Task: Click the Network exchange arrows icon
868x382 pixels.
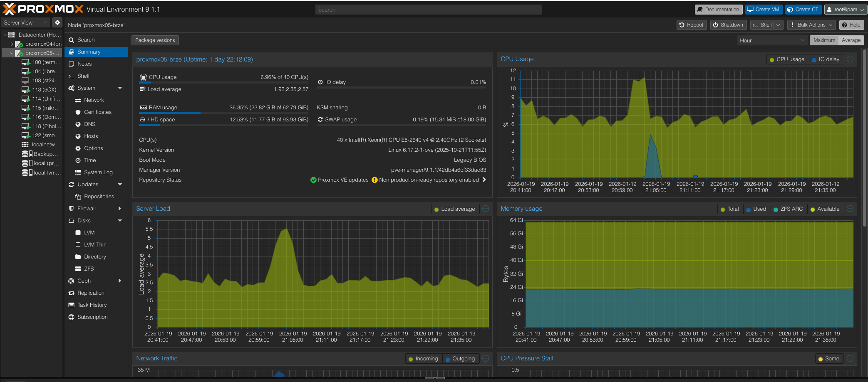Action: (78, 100)
